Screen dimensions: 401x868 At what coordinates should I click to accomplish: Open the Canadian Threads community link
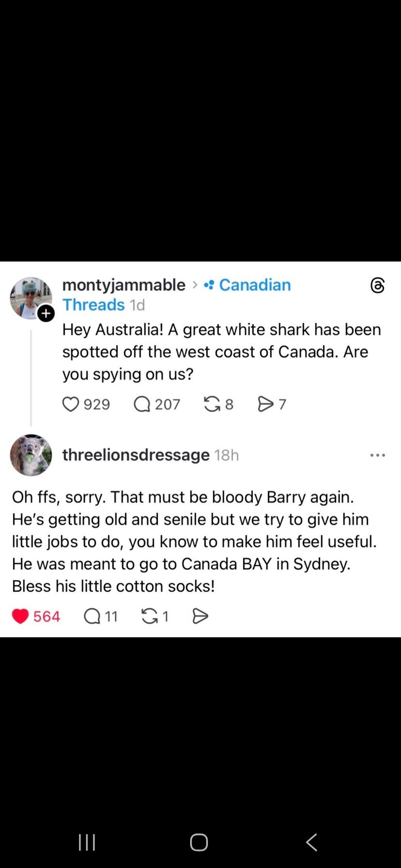click(x=255, y=285)
